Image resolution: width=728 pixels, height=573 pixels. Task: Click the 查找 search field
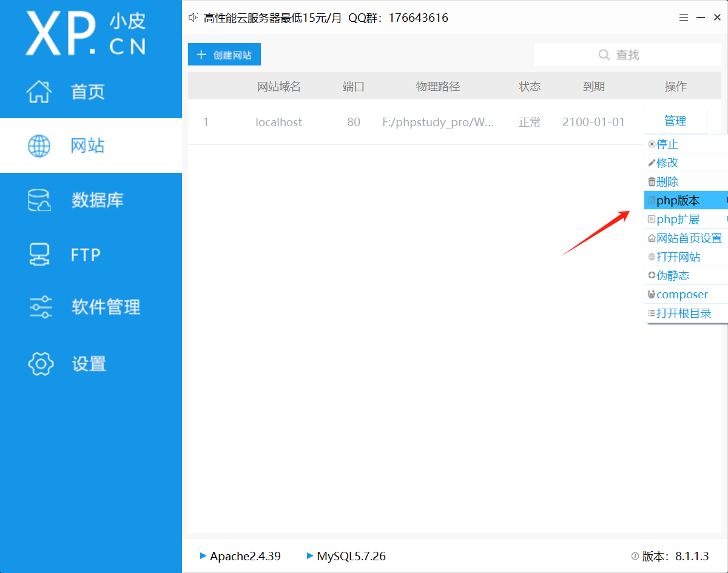[x=628, y=55]
